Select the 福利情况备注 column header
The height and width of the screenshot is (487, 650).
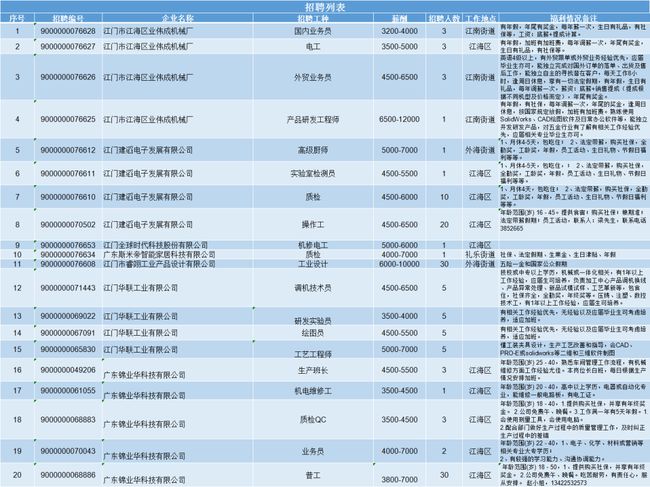(574, 18)
